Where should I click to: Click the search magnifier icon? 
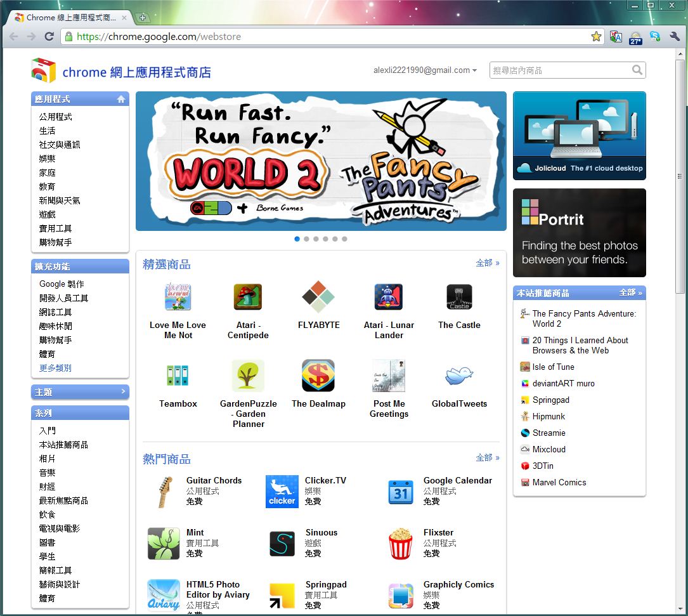637,70
